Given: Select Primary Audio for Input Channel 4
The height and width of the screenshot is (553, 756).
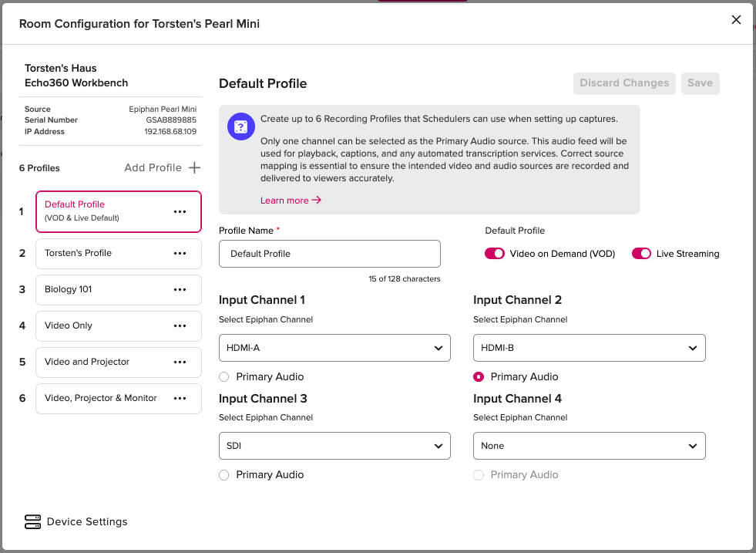Looking at the screenshot, I should click(479, 475).
